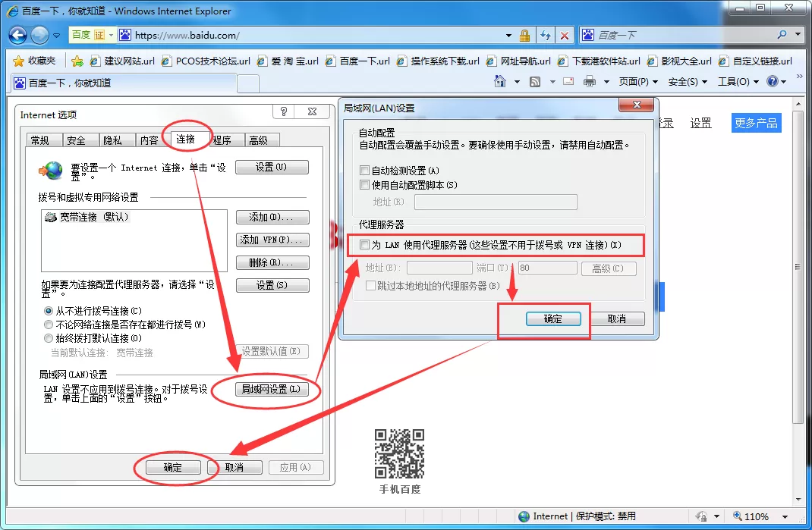The height and width of the screenshot is (530, 812).
Task: Click the help question button in Internet Options
Action: click(x=283, y=111)
